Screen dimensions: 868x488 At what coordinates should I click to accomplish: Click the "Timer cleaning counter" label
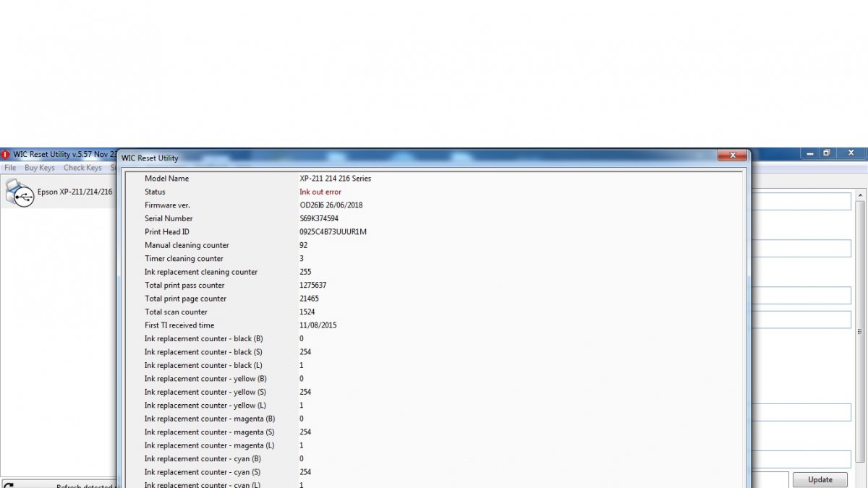[x=184, y=259]
